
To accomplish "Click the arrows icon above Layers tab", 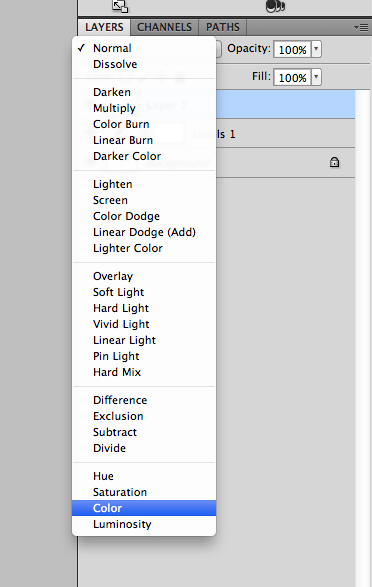I will 120,6.
